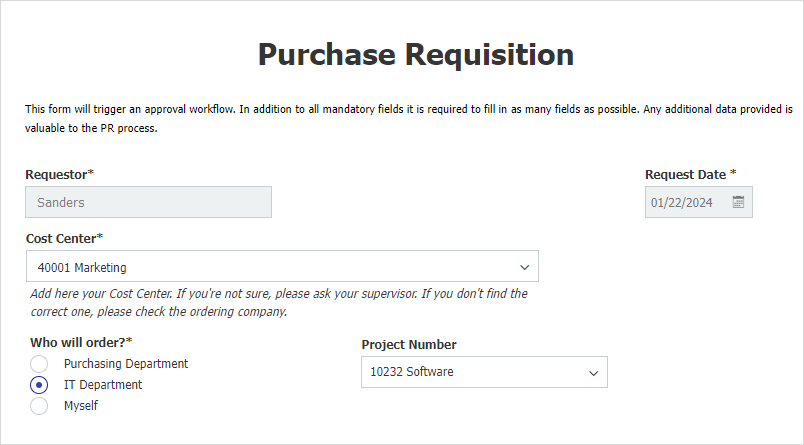Click the Requestor field containing Sanders
Viewport: 804px width, 445px height.
click(148, 202)
